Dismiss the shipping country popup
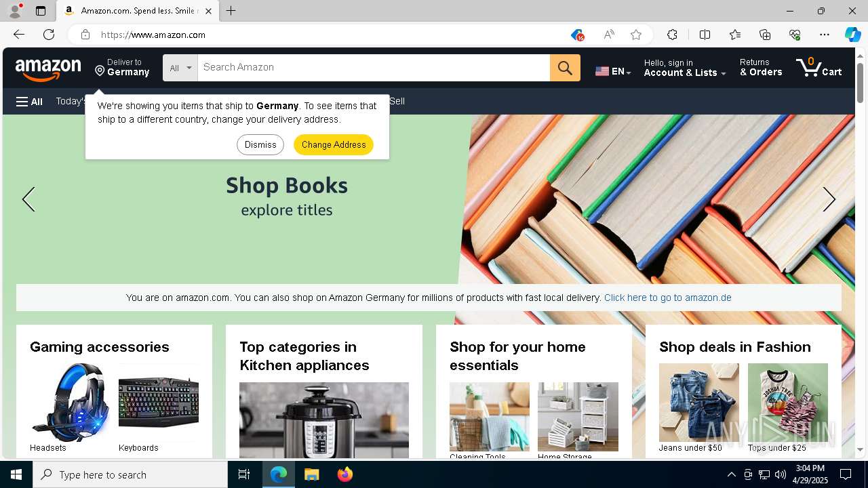This screenshot has width=868, height=488. click(260, 144)
